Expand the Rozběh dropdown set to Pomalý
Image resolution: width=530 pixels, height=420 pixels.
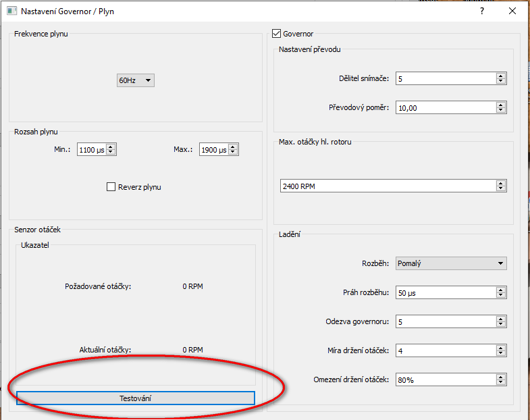point(450,263)
